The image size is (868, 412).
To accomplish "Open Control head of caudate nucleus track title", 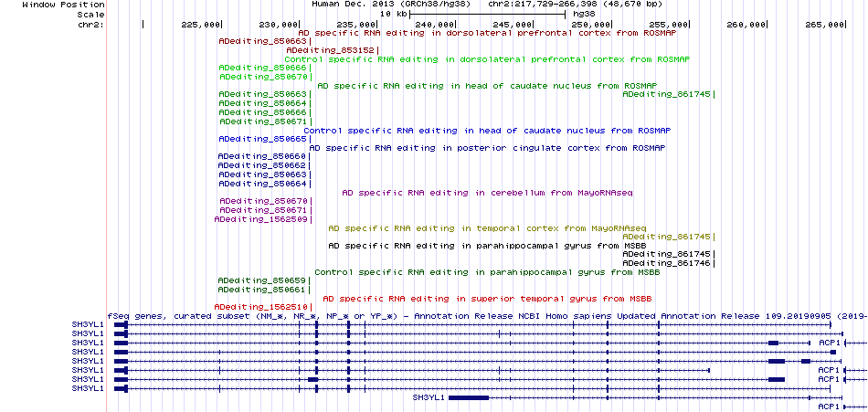I will click(x=487, y=131).
